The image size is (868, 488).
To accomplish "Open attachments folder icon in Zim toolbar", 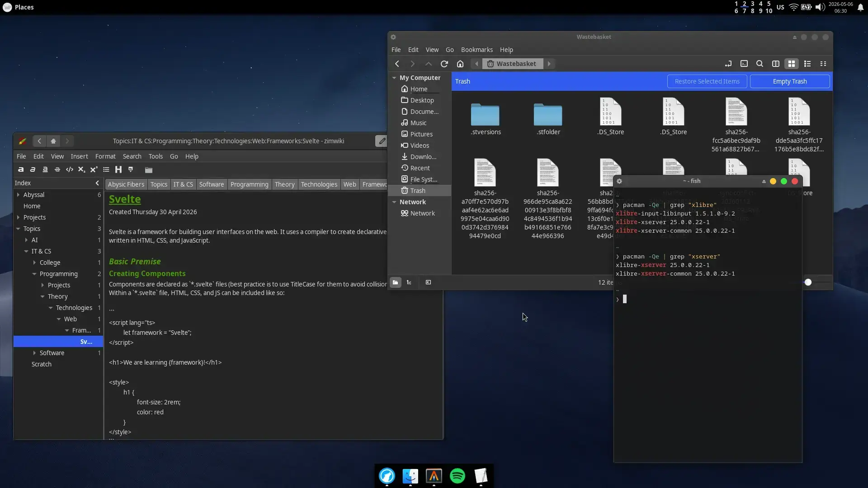I will [x=148, y=170].
